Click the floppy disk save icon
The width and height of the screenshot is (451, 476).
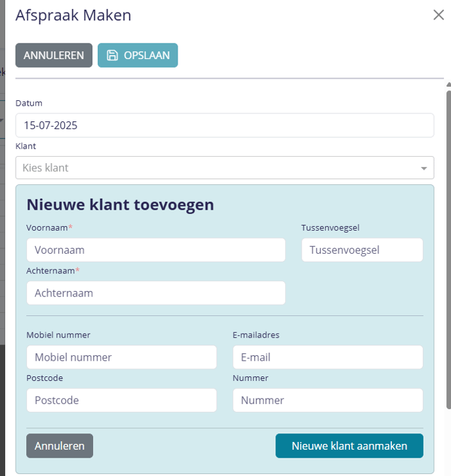pos(112,55)
